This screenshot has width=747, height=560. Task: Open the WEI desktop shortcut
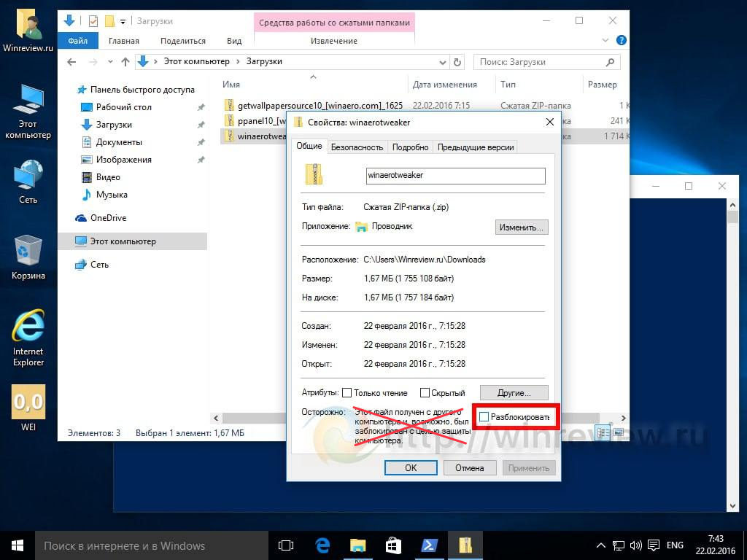28,408
